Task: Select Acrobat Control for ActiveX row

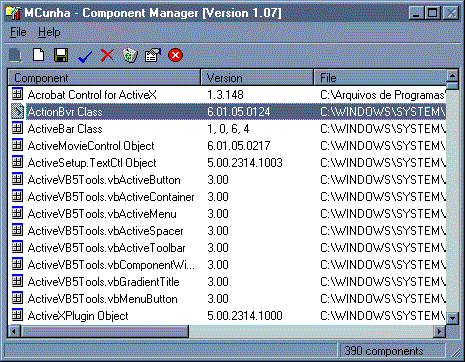Action: [x=227, y=95]
